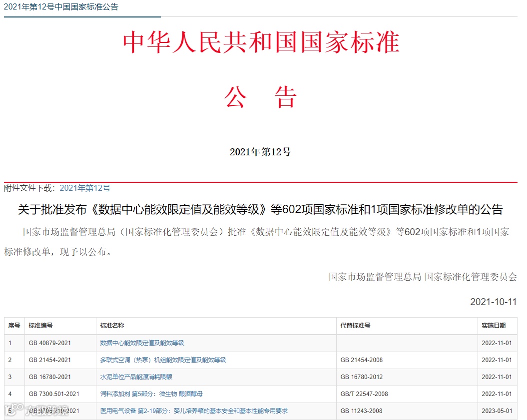This screenshot has height=420, width=527.
Task: Select replaced standard GB 21454-2008
Action: pyautogui.click(x=361, y=360)
